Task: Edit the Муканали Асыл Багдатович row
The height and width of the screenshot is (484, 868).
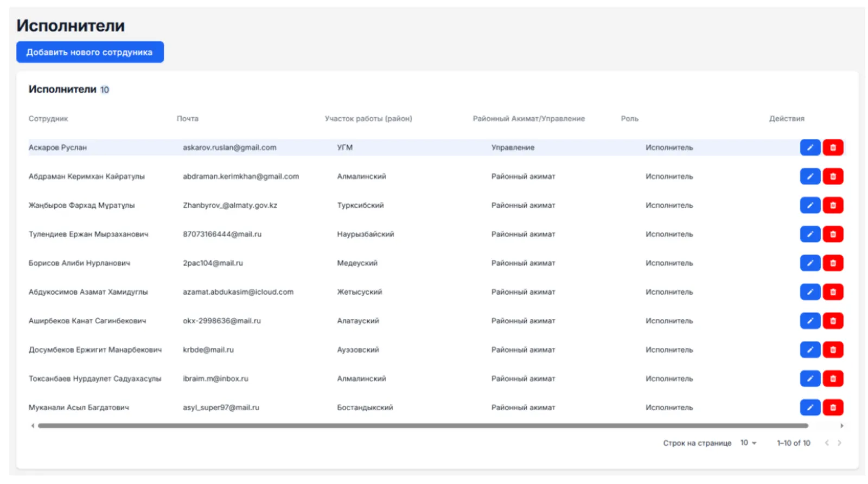Action: (x=809, y=407)
